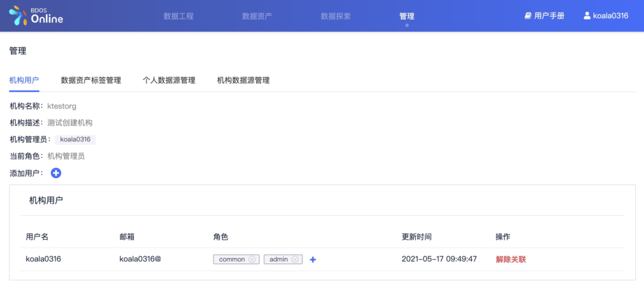Click the 用户名 column header
Screen dimensions: 644x290
(x=37, y=237)
